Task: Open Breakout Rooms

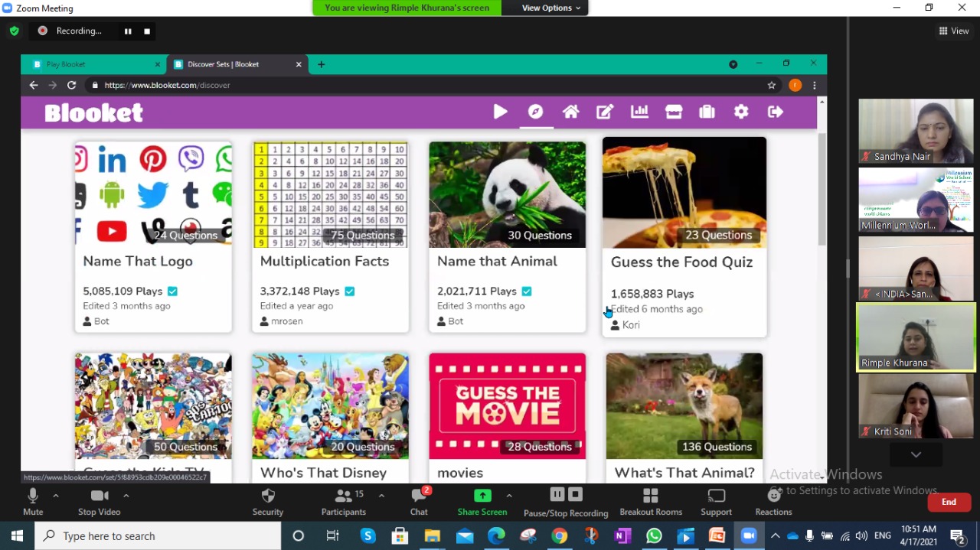Action: [x=651, y=502]
